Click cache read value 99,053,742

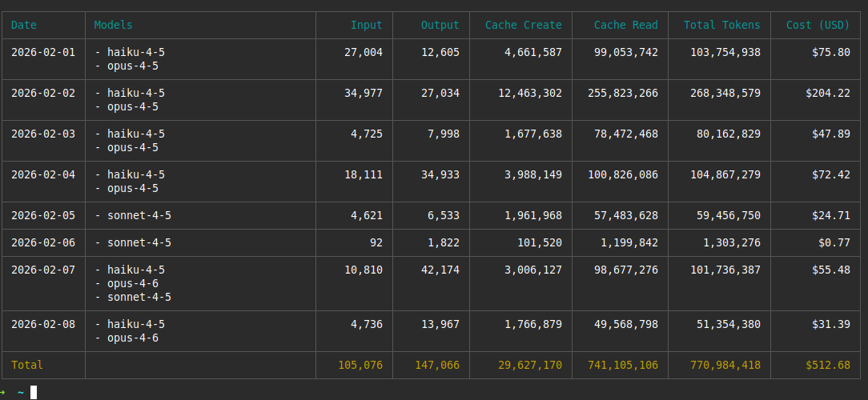(626, 52)
